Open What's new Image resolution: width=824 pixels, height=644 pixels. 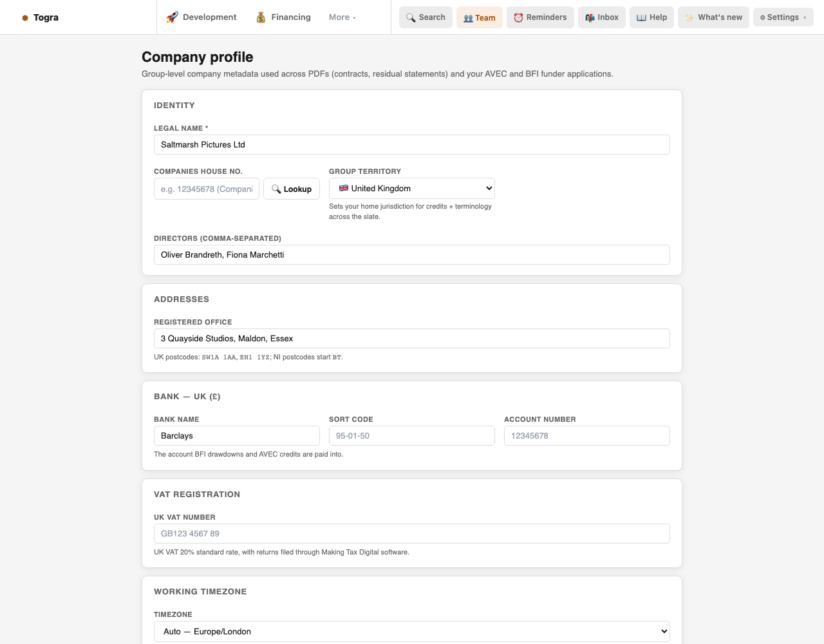coord(713,17)
